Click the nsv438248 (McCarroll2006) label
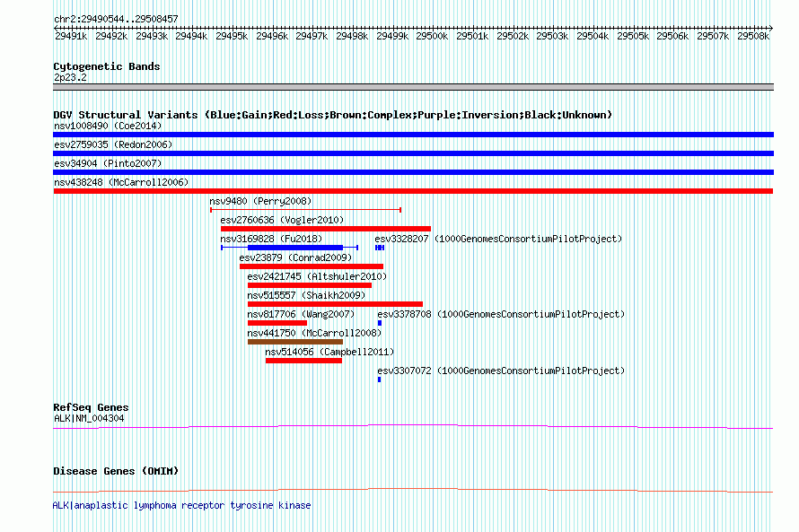 tap(121, 182)
